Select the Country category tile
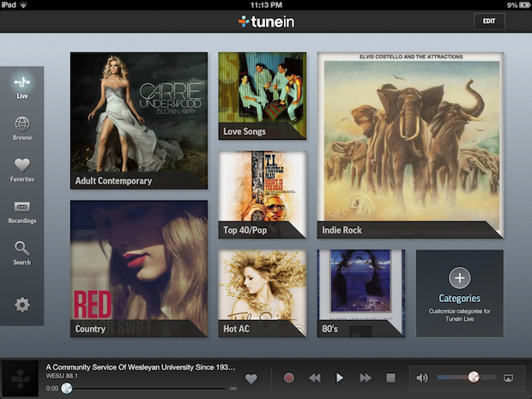 coord(139,269)
